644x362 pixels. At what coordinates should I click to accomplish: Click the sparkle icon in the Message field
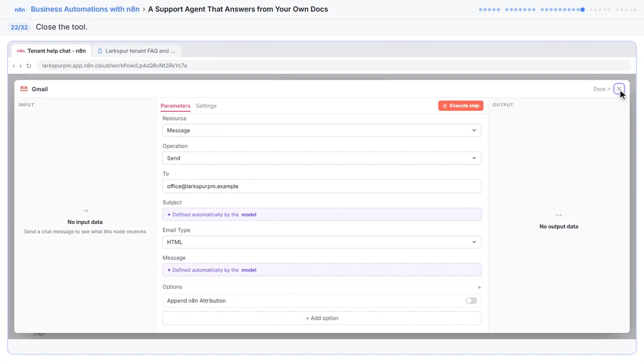pyautogui.click(x=169, y=270)
